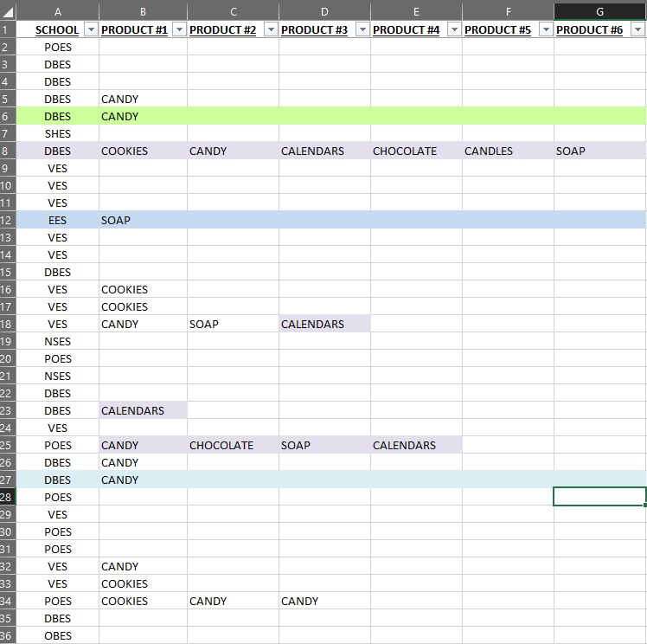Select EES cell in row 12
Viewport: 647px width, 644px height.
[58, 220]
